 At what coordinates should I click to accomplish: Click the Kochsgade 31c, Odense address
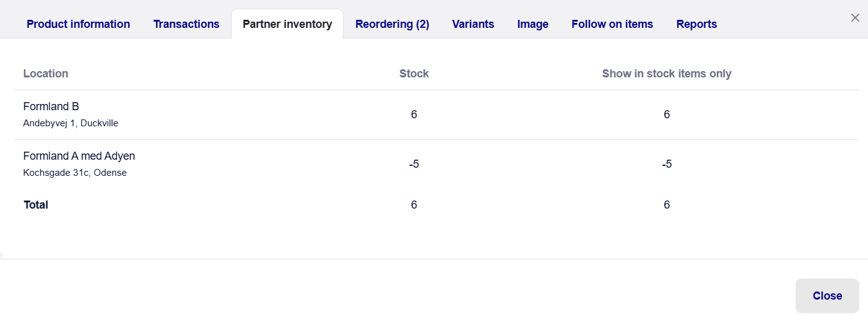(75, 173)
